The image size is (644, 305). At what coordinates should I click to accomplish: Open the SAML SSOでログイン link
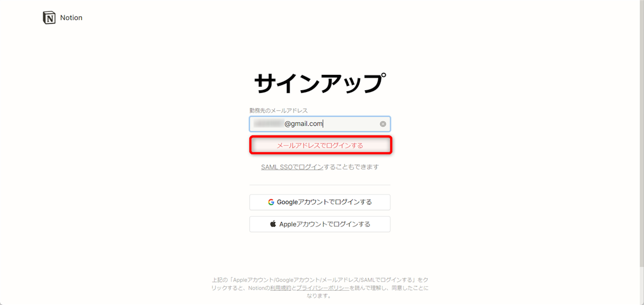pos(292,167)
